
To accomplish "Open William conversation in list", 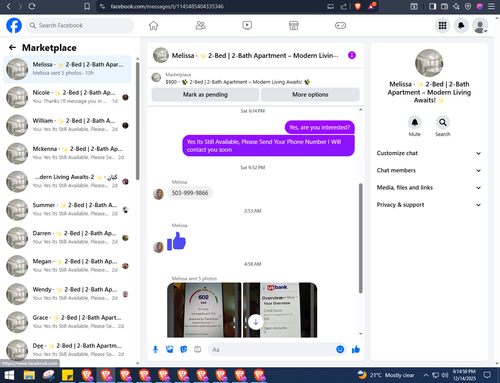I will [67, 125].
